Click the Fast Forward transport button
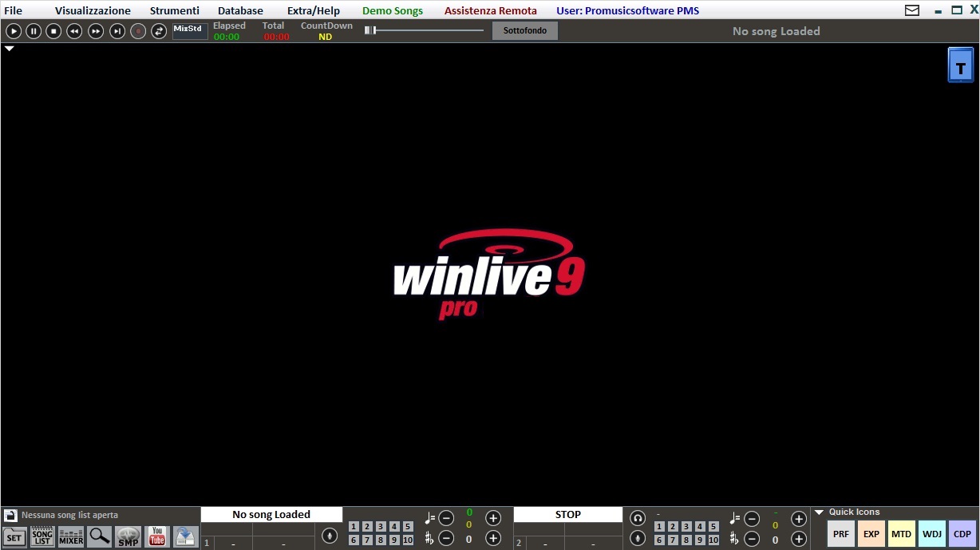 coord(96,31)
